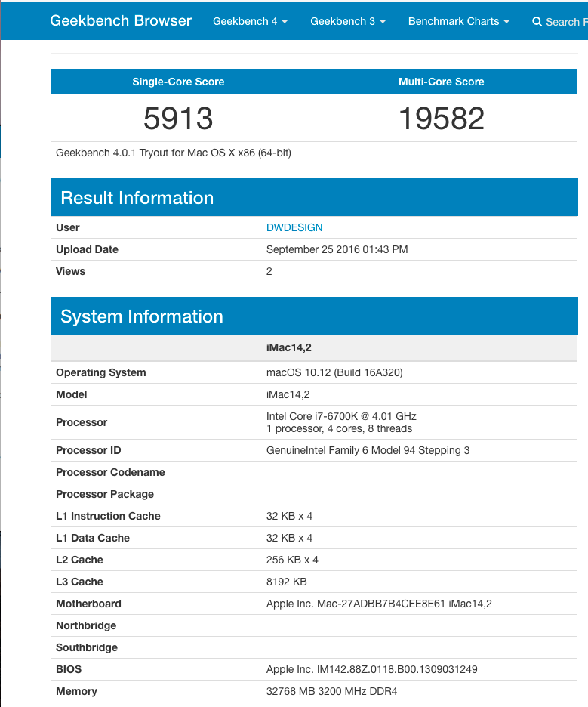Click the bold iMac14,2 table header

(289, 347)
